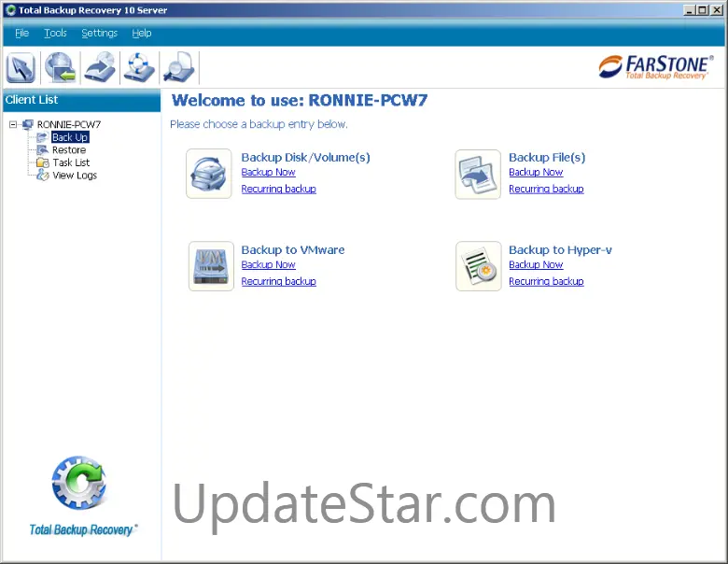Click the Backup File(s) large icon
This screenshot has height=564, width=728.
pyautogui.click(x=478, y=175)
